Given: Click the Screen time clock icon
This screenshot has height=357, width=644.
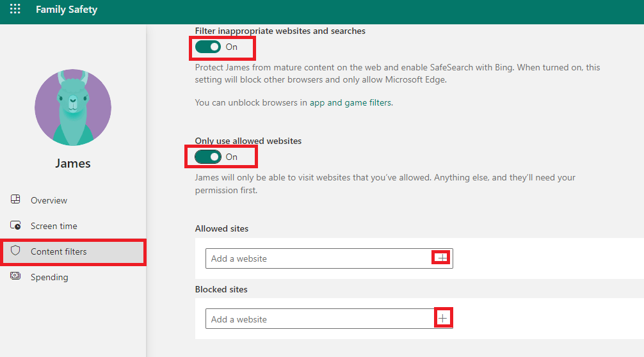Looking at the screenshot, I should [16, 226].
